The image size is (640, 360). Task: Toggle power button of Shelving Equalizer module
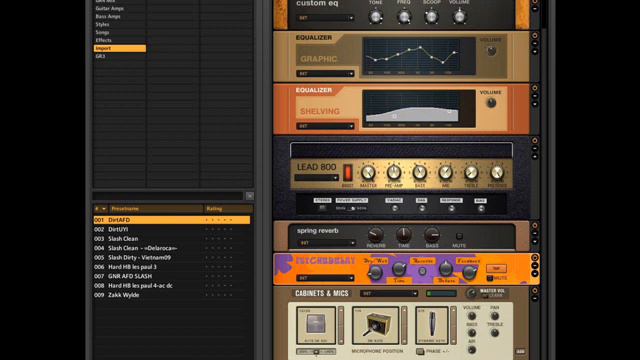click(x=535, y=88)
